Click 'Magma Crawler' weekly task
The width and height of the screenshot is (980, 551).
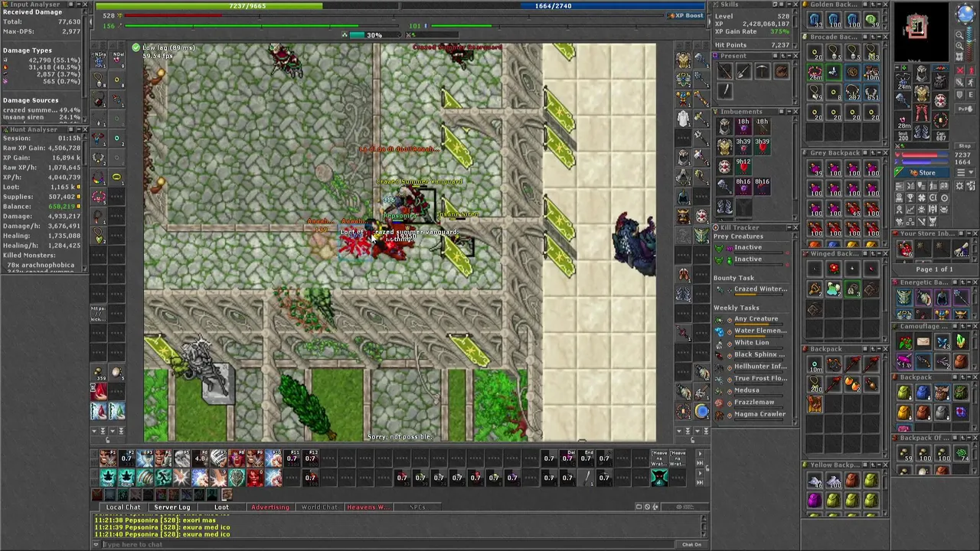pyautogui.click(x=759, y=414)
